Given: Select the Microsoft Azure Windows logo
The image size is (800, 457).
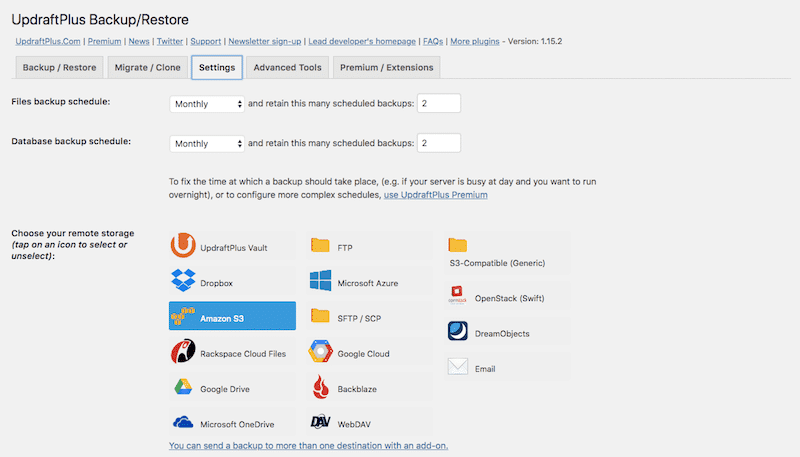Looking at the screenshot, I should 320,281.
